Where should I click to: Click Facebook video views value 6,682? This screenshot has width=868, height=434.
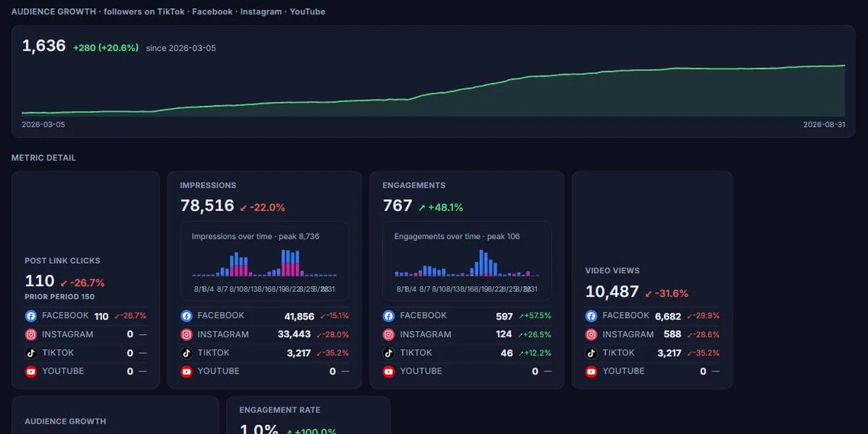click(668, 316)
